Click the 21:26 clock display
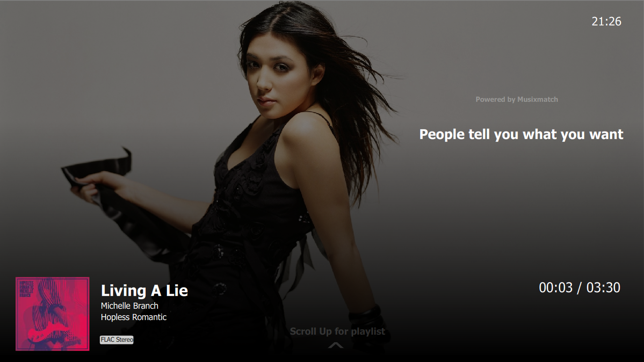 pyautogui.click(x=607, y=21)
